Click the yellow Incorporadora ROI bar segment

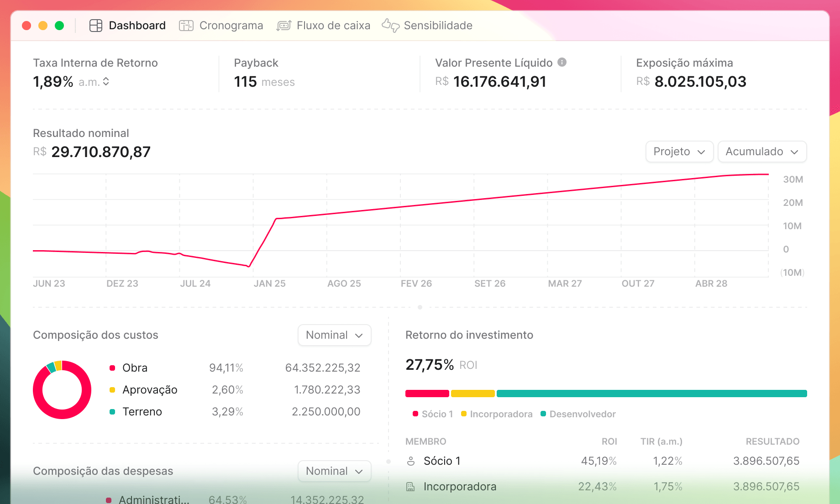tap(473, 394)
